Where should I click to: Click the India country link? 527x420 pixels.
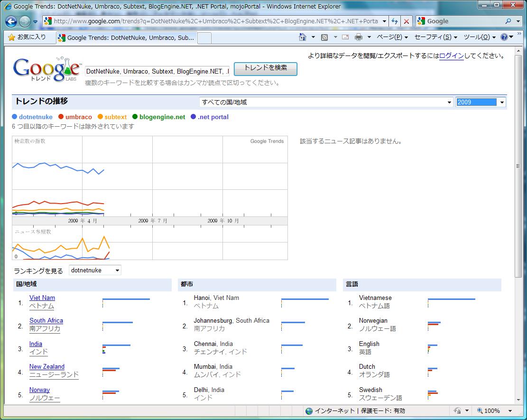click(x=36, y=344)
